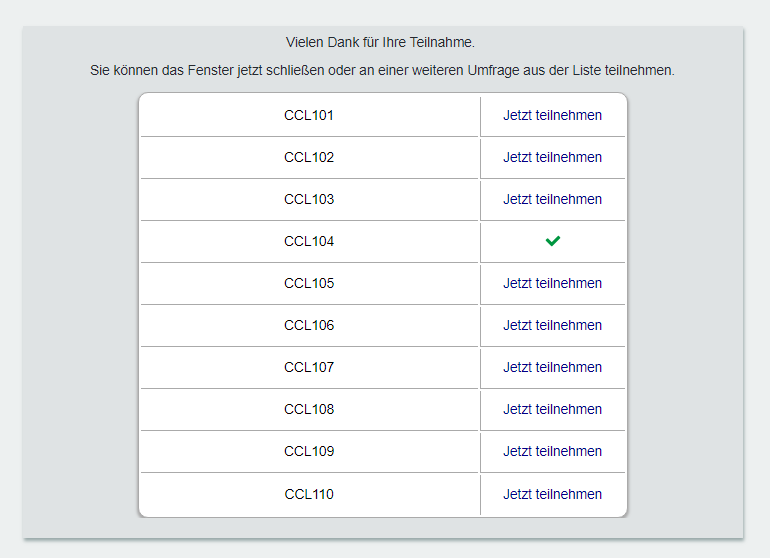Click 'Jetzt teilnehmen' for CCL101

pyautogui.click(x=552, y=115)
